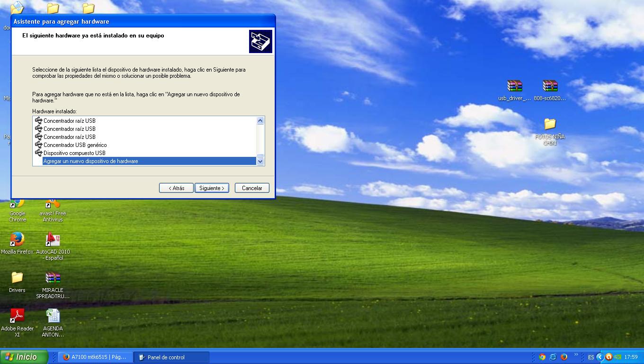Image resolution: width=644 pixels, height=364 pixels.
Task: Click Firefox icon in taskbar quick launch
Action: (564, 357)
